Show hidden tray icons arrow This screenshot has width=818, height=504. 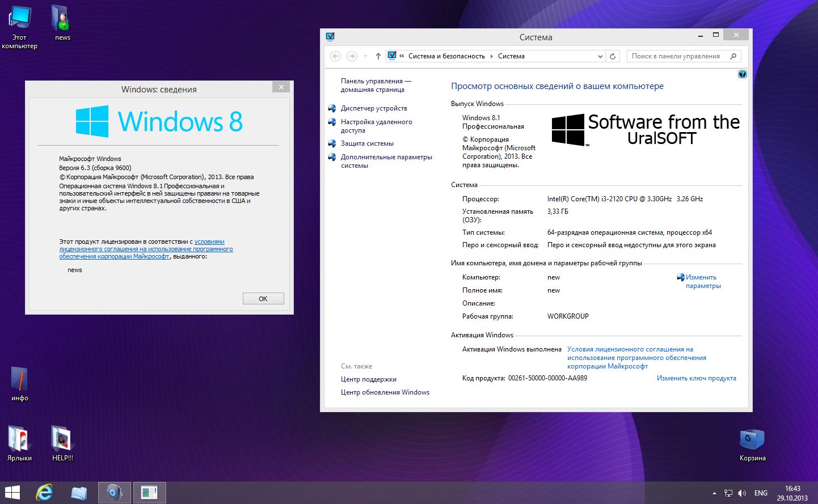714,493
